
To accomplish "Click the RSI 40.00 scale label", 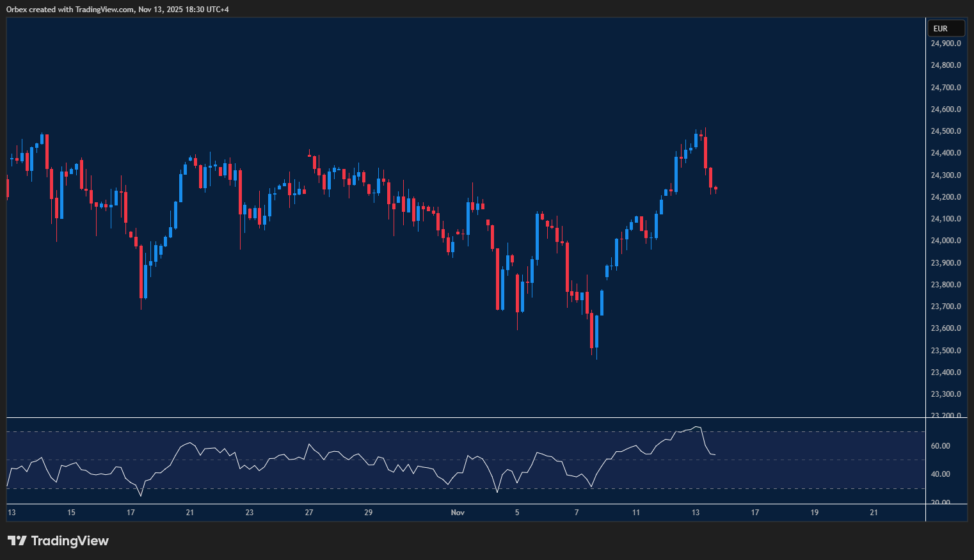I will (x=940, y=474).
